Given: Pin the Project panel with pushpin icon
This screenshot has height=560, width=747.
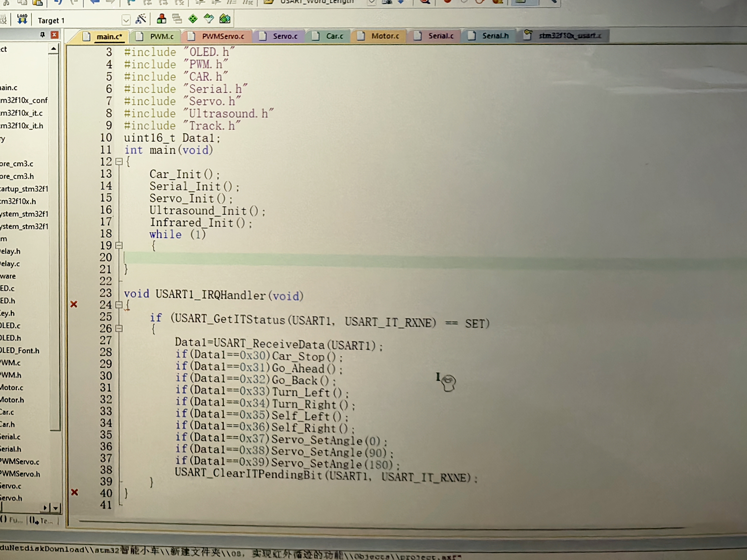Looking at the screenshot, I should (x=42, y=35).
